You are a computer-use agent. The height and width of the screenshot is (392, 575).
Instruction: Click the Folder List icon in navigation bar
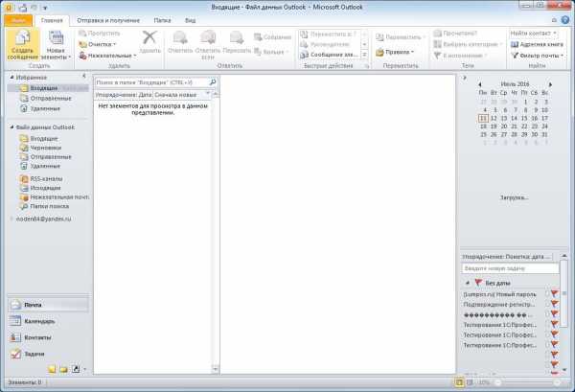[64, 369]
